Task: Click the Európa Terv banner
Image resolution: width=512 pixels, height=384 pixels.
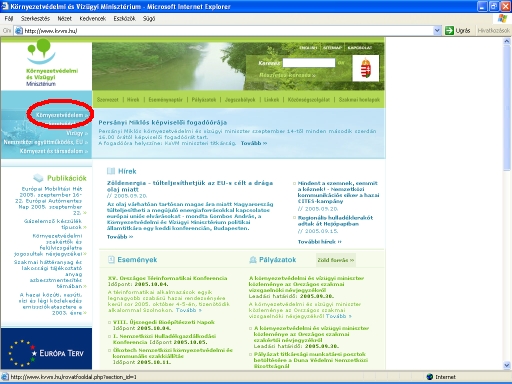Action: pyautogui.click(x=46, y=348)
